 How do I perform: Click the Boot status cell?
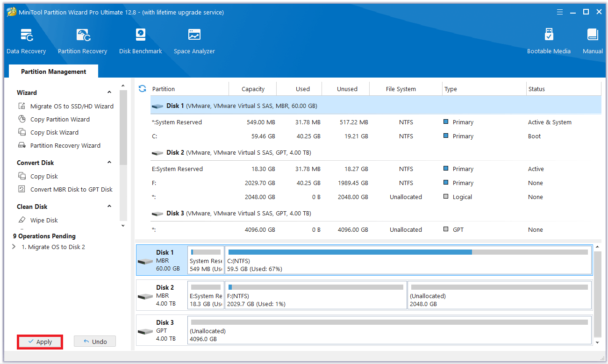point(534,136)
